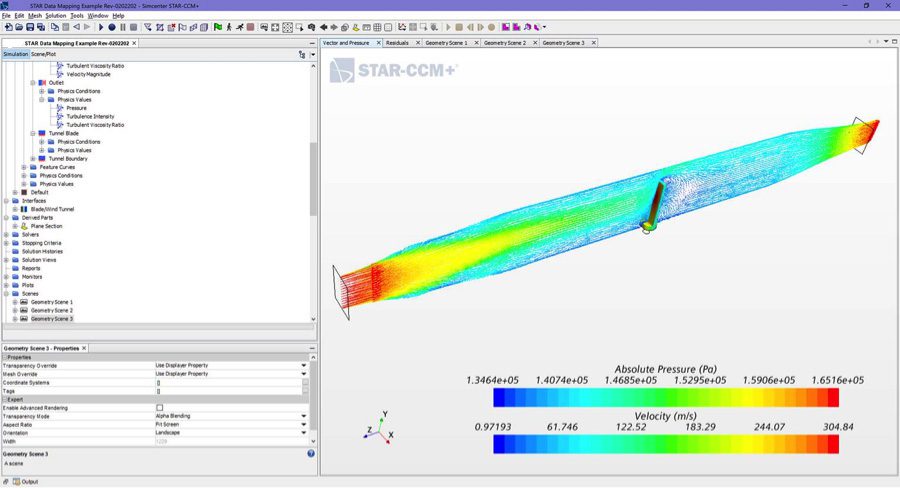Click the round Step solver icon
This screenshot has height=488, width=900.
pos(112,27)
